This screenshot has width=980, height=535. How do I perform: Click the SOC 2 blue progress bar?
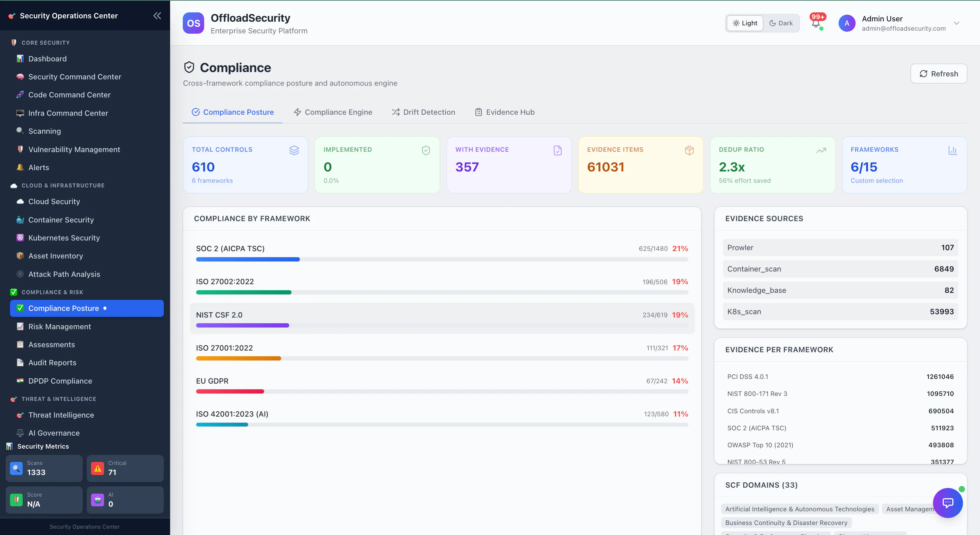click(248, 259)
